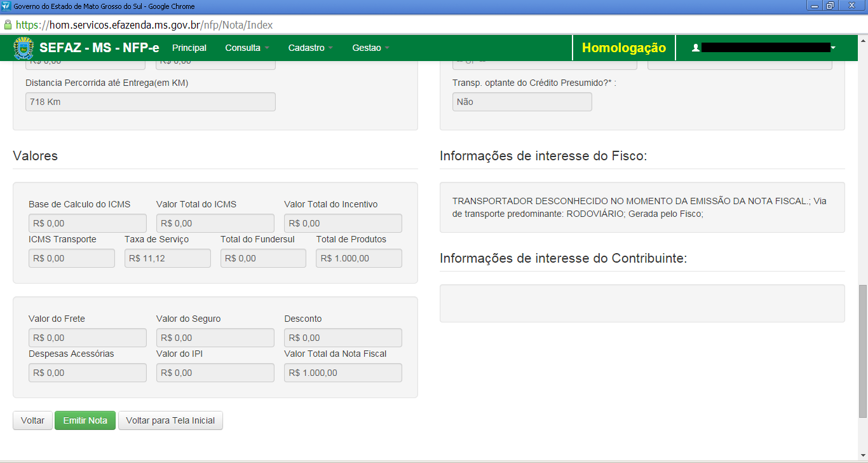
Task: Go to the Principal menu item
Action: [x=189, y=48]
